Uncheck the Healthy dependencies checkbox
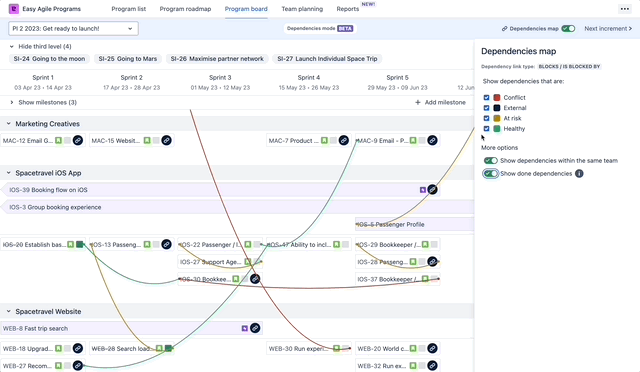The image size is (640, 372). 486,129
